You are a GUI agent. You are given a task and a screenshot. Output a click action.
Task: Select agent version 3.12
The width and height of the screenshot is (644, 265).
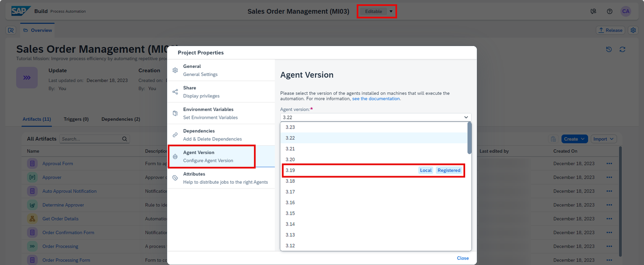(374, 246)
